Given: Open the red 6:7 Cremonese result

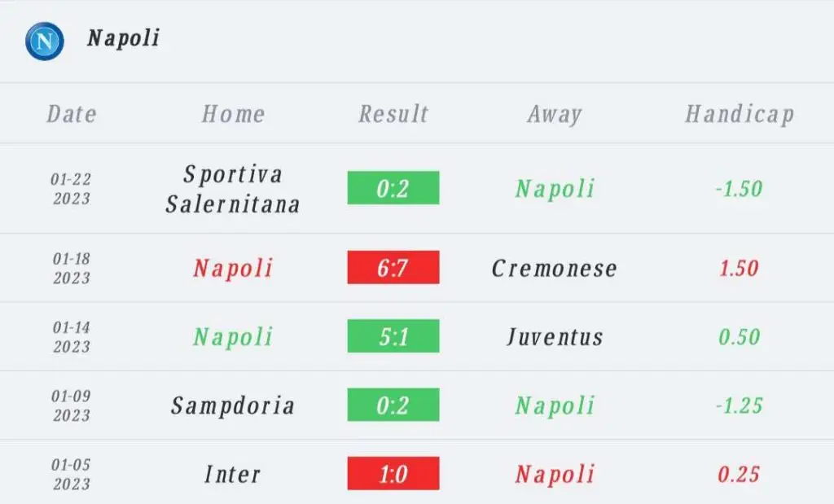Looking at the screenshot, I should point(393,267).
